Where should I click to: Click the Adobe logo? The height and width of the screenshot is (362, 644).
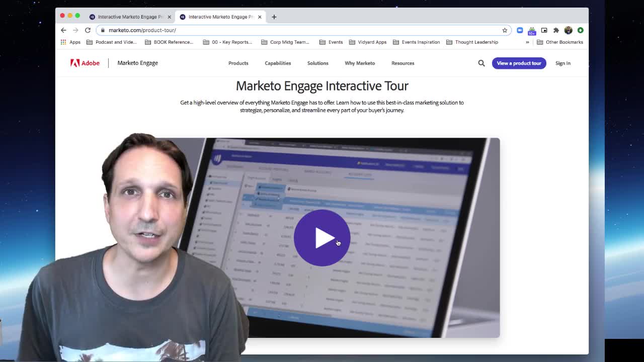coord(85,63)
